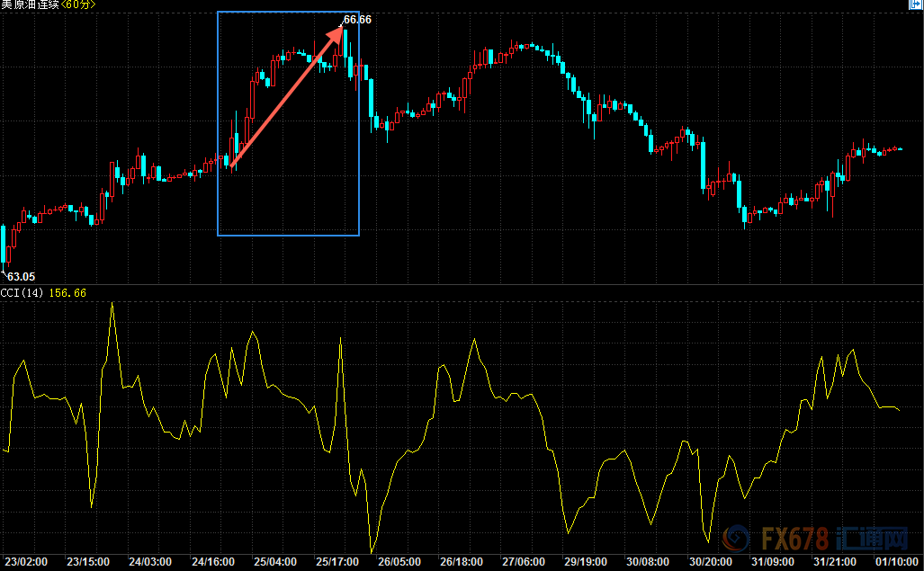Click the 66.66 high price label
924x571 pixels.
pyautogui.click(x=357, y=20)
